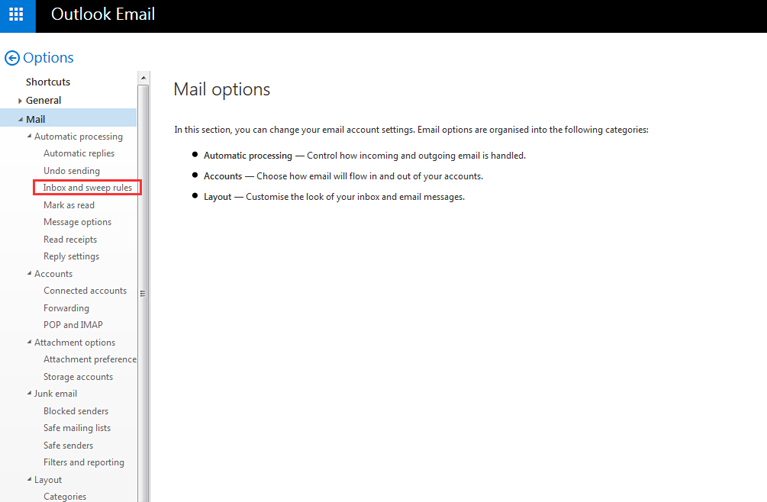767x502 pixels.
Task: Select the Mail tree item
Action: tap(35, 119)
